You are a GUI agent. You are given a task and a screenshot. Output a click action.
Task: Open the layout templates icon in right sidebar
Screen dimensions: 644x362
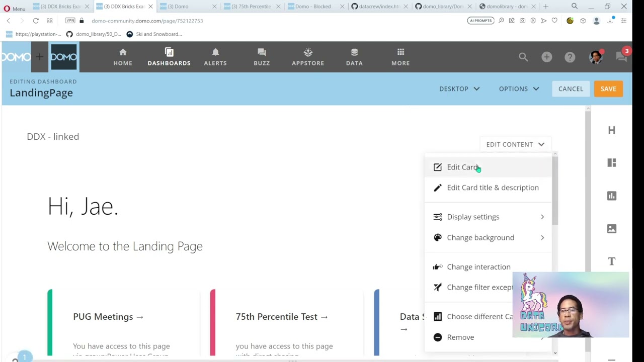[x=612, y=163]
